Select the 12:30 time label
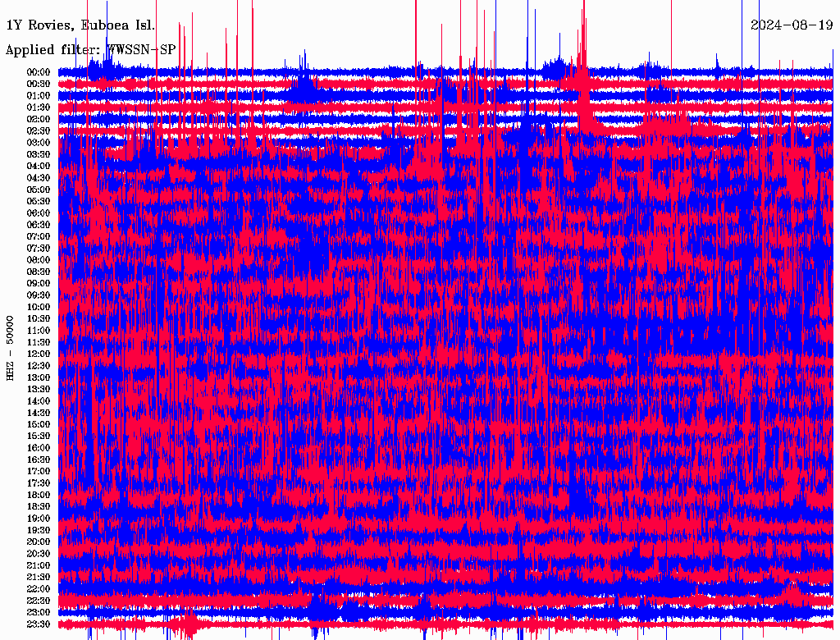The image size is (840, 640). click(39, 366)
